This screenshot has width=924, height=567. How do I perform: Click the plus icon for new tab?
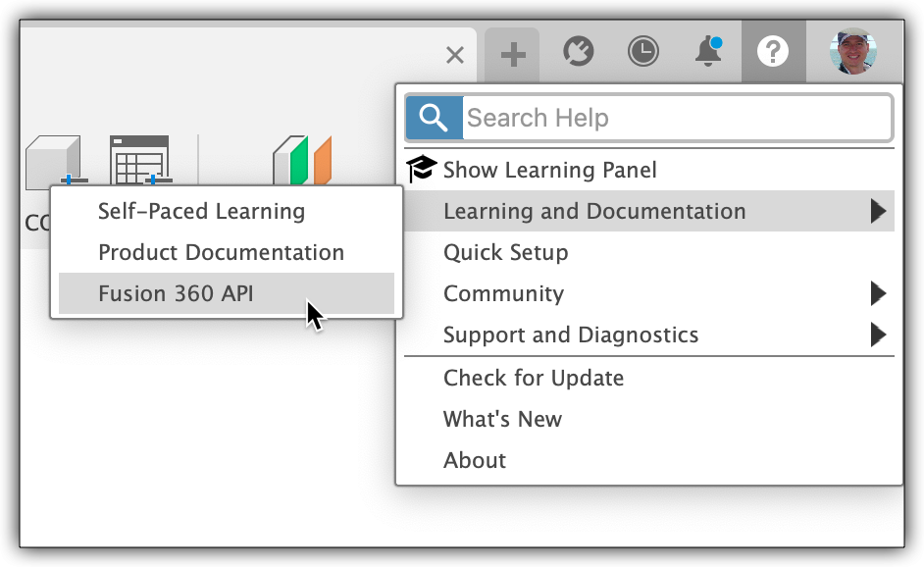512,54
